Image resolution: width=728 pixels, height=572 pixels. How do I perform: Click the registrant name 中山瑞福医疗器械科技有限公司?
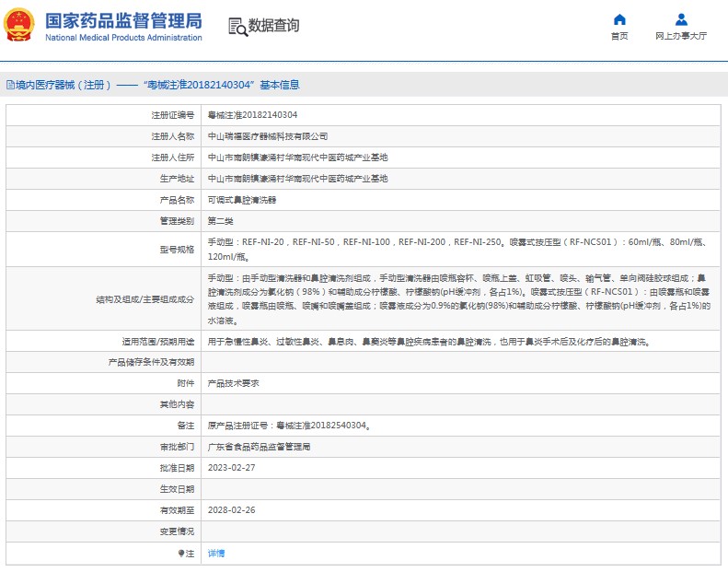tap(267, 136)
